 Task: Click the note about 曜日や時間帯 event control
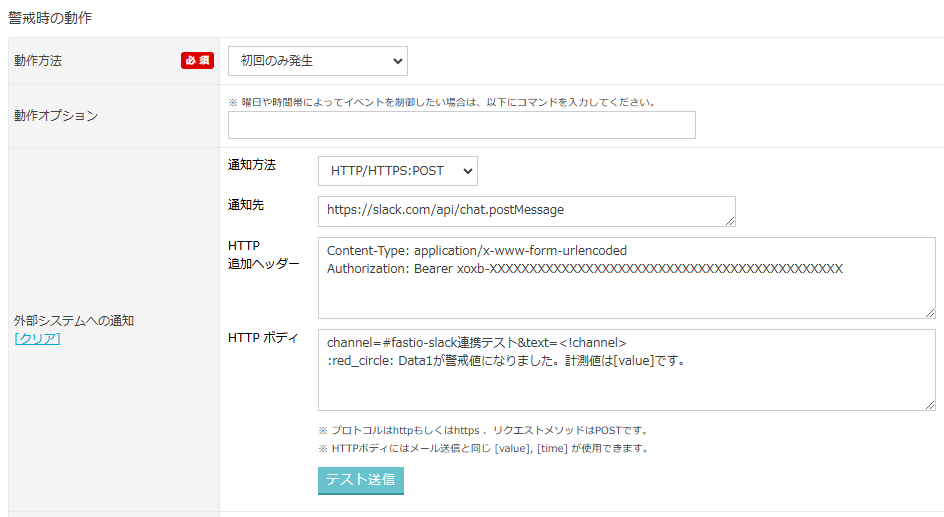pyautogui.click(x=442, y=102)
